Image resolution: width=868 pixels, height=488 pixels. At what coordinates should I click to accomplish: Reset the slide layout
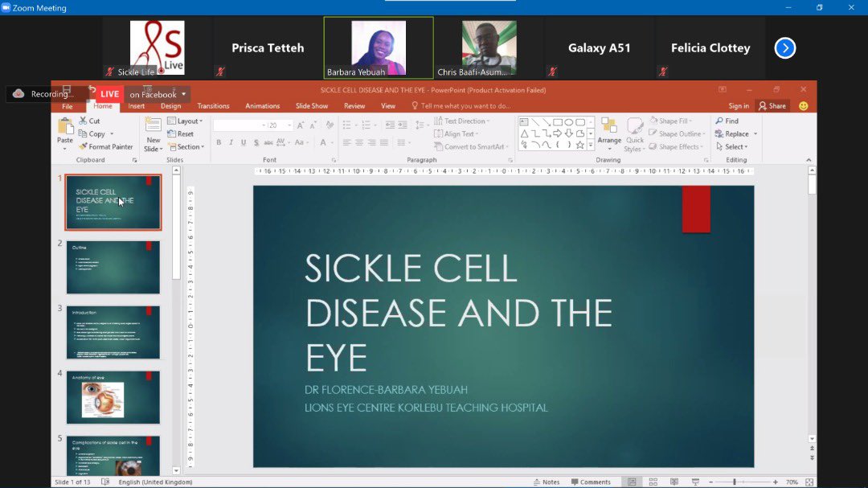pyautogui.click(x=181, y=133)
